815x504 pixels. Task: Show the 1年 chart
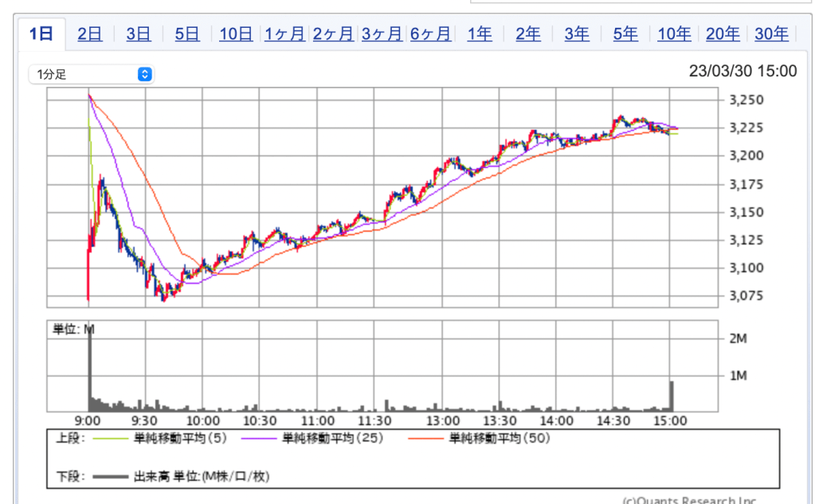point(480,33)
